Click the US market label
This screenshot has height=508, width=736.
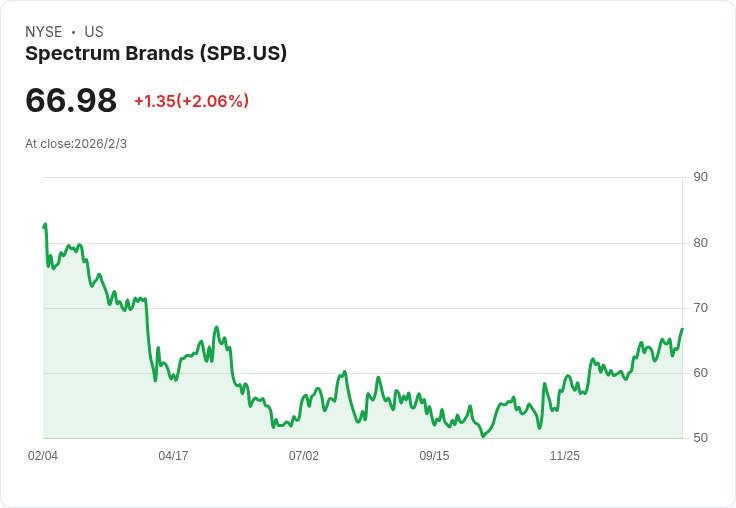(x=94, y=32)
